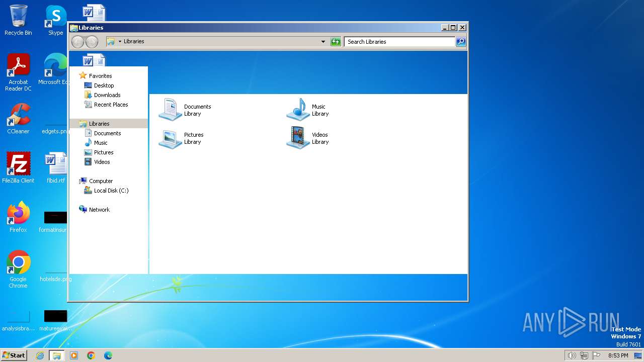This screenshot has height=362, width=644.
Task: Select the CCleaner desktop icon
Action: 18,119
